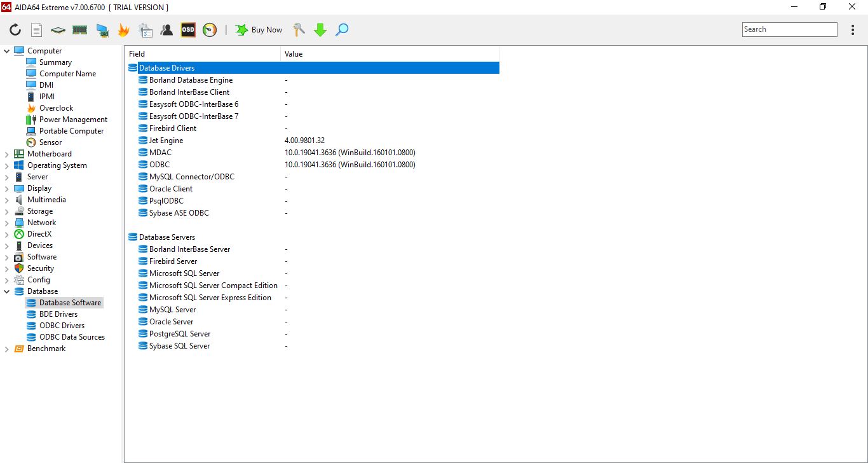Click the user silhouette toolbar icon

(166, 30)
